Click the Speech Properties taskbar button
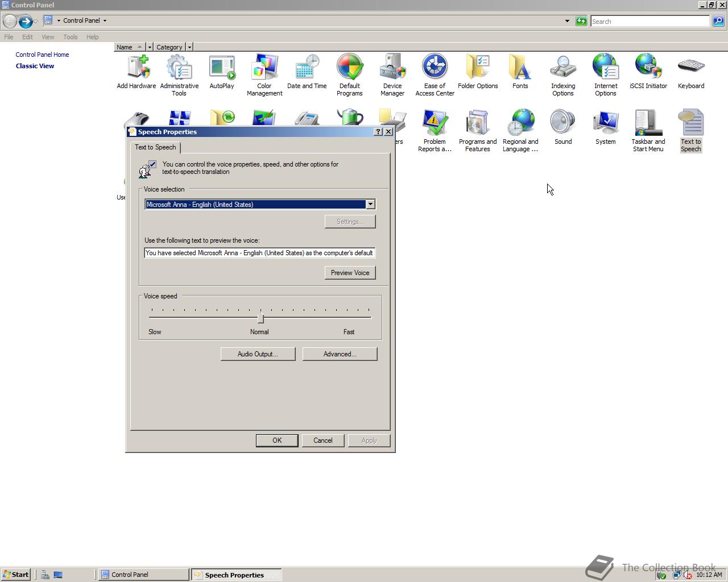This screenshot has width=728, height=582. pos(236,575)
